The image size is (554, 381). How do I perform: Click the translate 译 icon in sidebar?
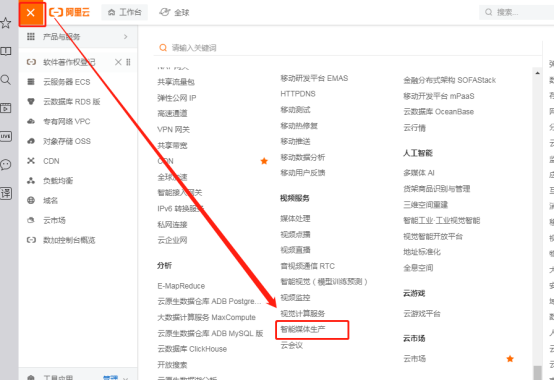(6, 193)
